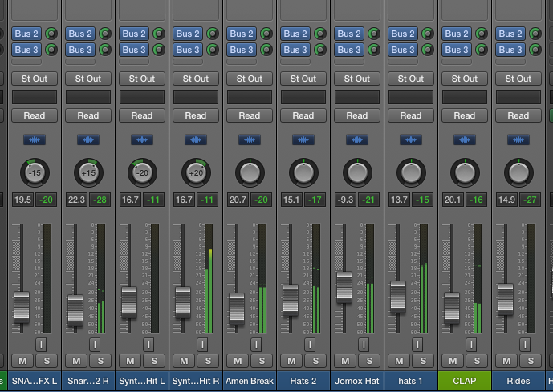Enable input monitoring on Hats 2 channel

pyautogui.click(x=310, y=344)
